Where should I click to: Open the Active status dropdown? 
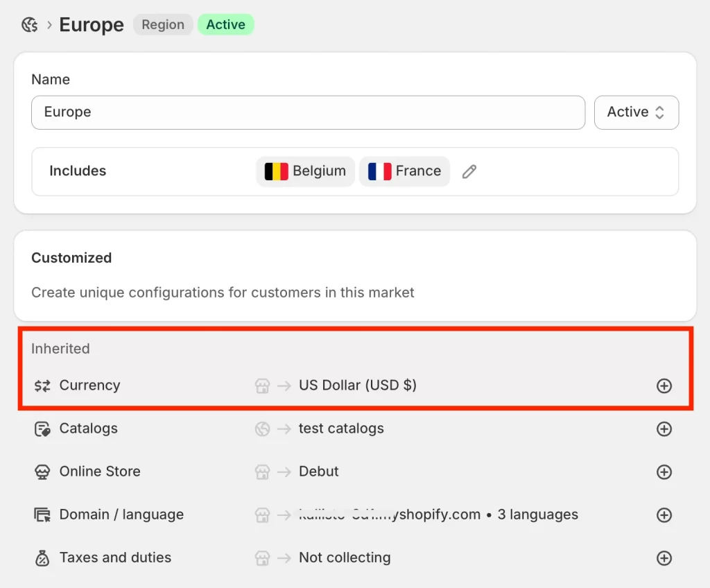pyautogui.click(x=636, y=112)
